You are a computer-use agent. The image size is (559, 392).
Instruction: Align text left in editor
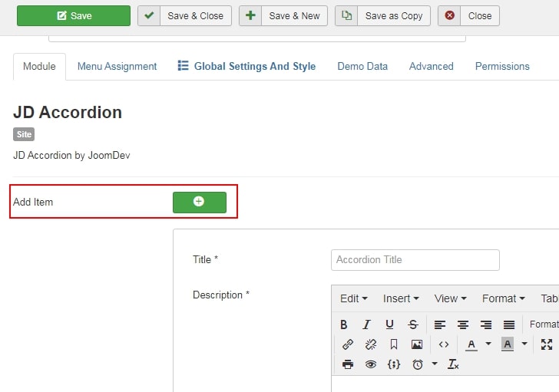click(x=440, y=324)
